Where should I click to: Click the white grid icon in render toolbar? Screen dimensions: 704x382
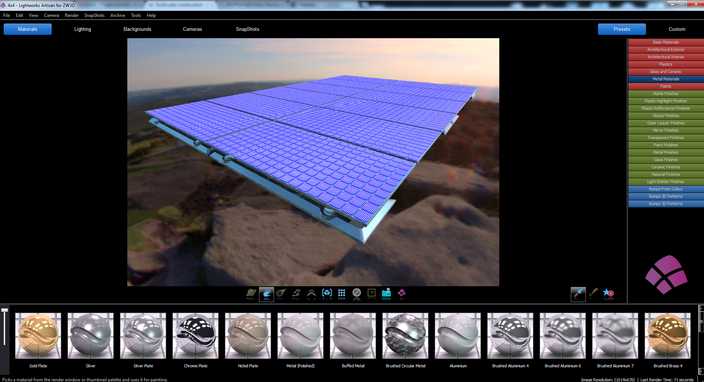[x=342, y=294]
